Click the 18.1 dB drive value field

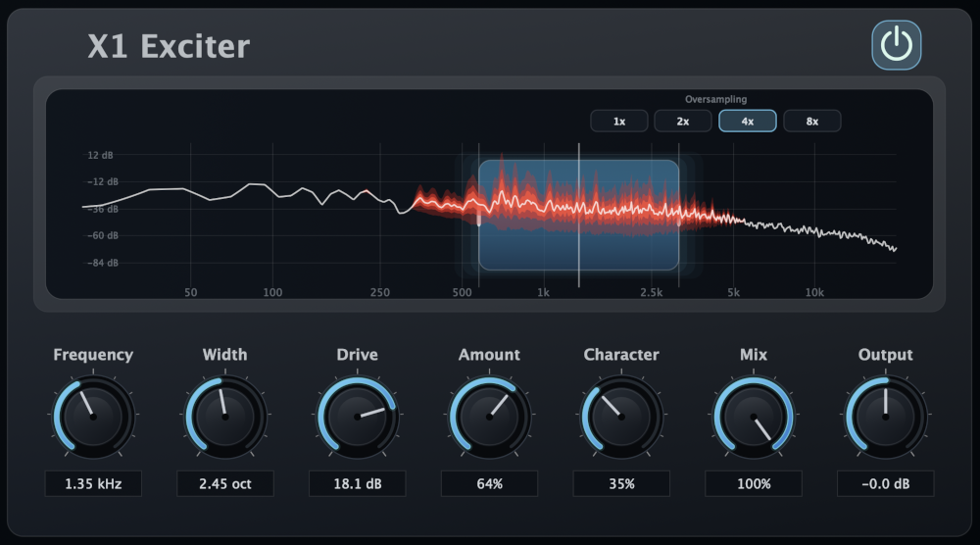(x=358, y=484)
